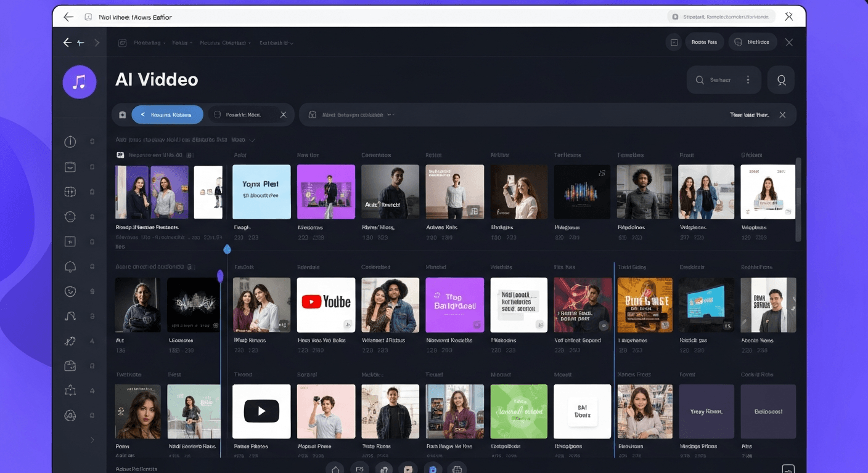
Task: Click the Roads Fats button at top right
Action: coord(704,42)
